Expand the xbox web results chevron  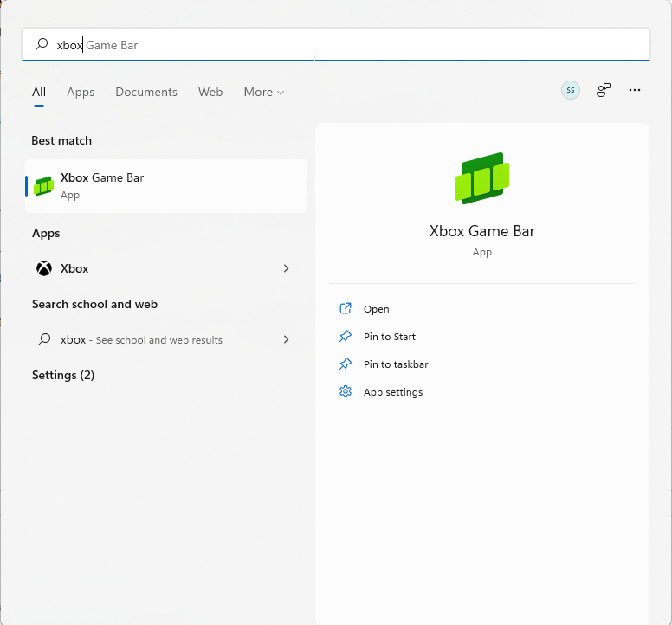point(286,340)
